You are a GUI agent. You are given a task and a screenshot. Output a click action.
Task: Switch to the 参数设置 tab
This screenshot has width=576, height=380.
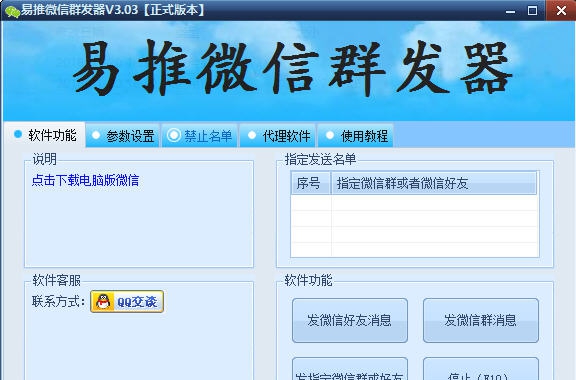tap(123, 136)
